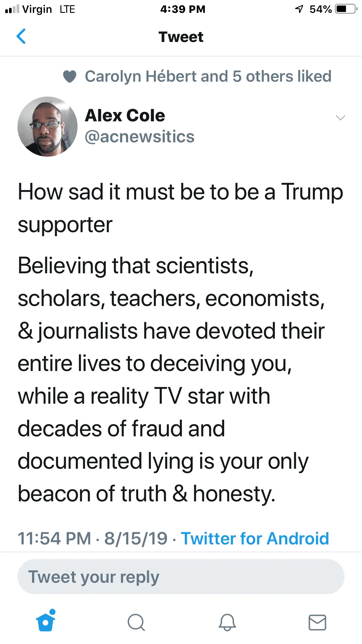Tap the Tweet header title
Screen dimensions: 362x644
click(x=181, y=37)
